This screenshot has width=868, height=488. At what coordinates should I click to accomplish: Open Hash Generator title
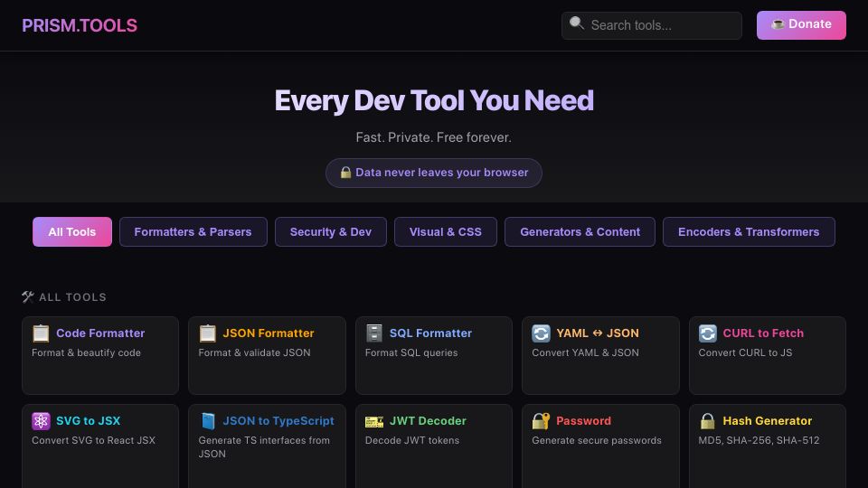point(768,420)
